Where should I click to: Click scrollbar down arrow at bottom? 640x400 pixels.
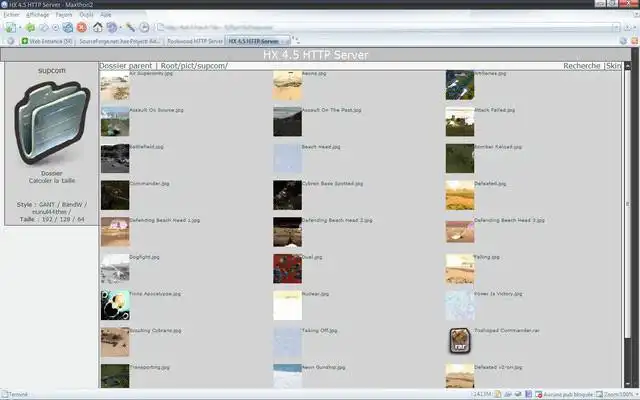(628, 384)
